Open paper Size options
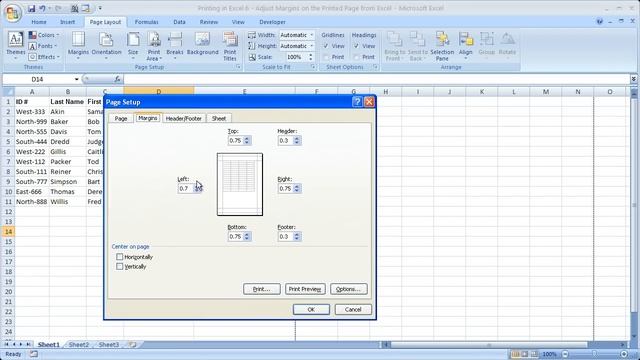This screenshot has width=640, height=360. [133, 46]
